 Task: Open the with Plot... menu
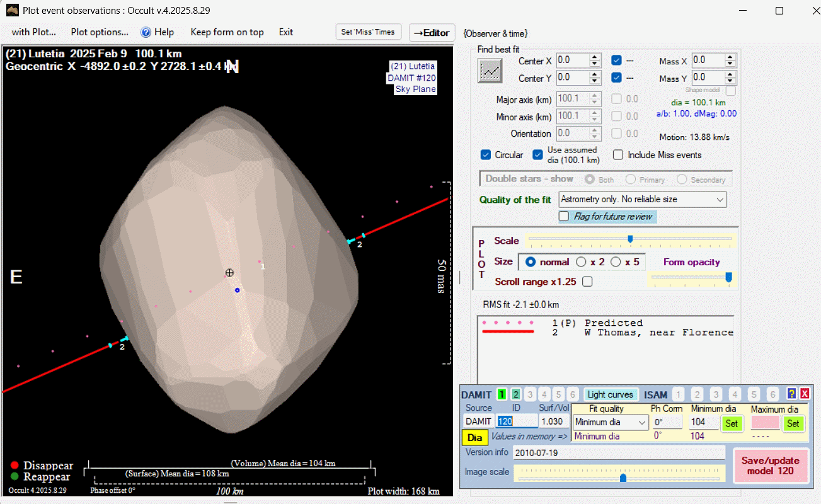[x=34, y=32]
